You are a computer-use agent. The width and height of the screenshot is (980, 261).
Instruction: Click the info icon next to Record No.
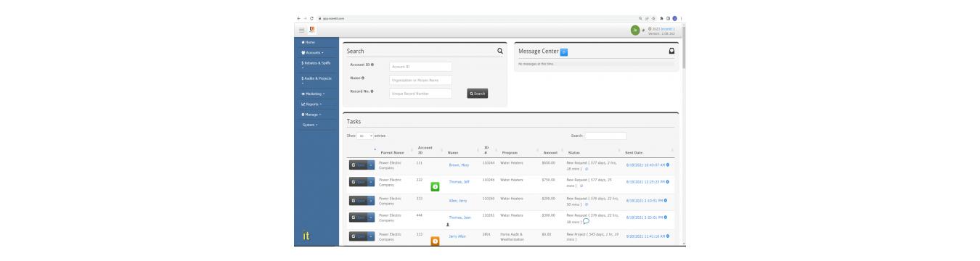[x=372, y=91]
